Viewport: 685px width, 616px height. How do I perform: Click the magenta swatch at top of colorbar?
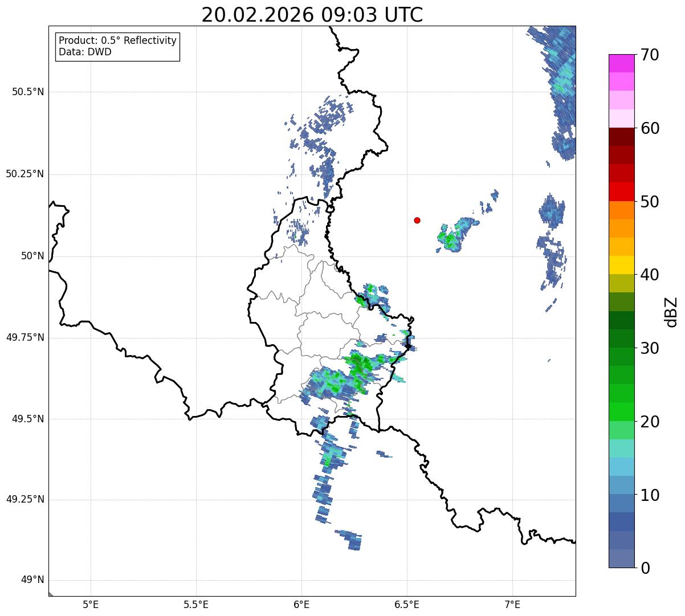pos(621,63)
